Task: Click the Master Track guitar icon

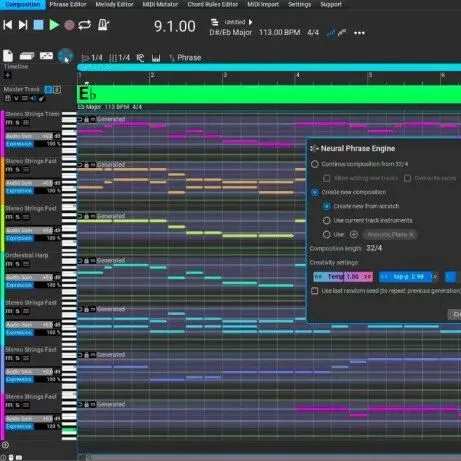Action: click(42, 98)
